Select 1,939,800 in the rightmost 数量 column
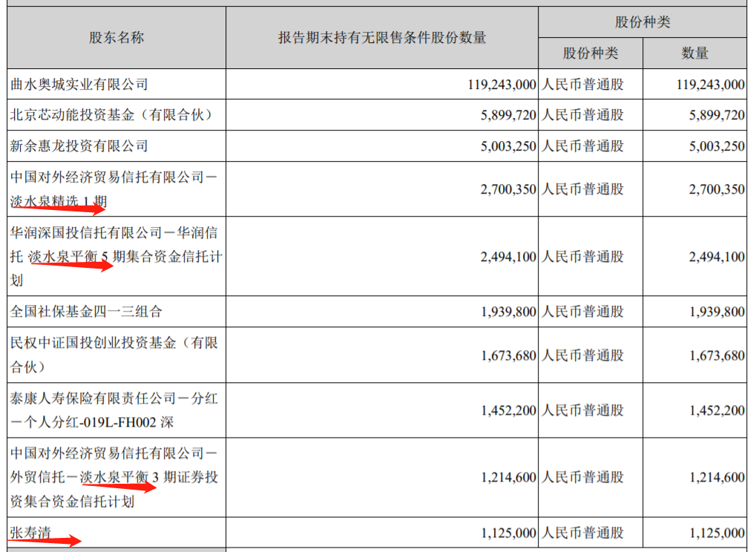The width and height of the screenshot is (756, 552). click(x=717, y=312)
